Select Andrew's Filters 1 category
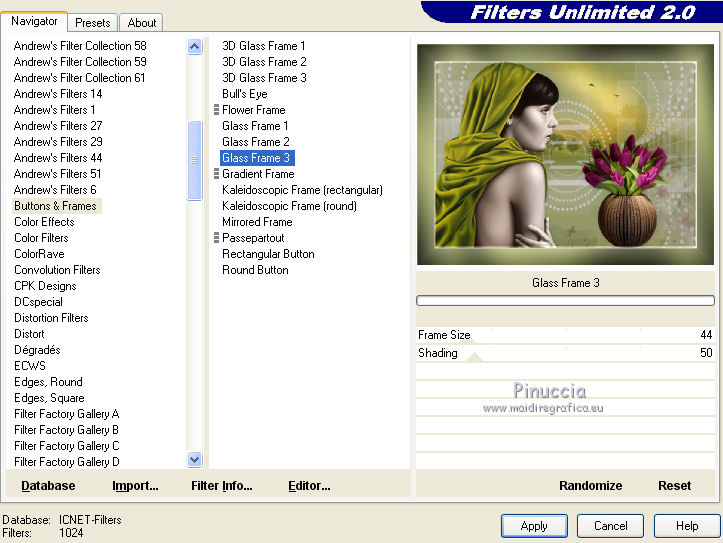The width and height of the screenshot is (723, 543). pyautogui.click(x=54, y=110)
